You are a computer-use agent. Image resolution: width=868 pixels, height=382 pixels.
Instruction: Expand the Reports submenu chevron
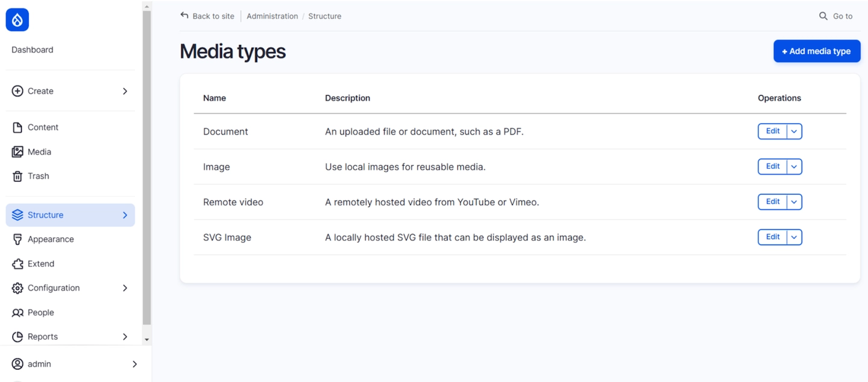point(125,337)
